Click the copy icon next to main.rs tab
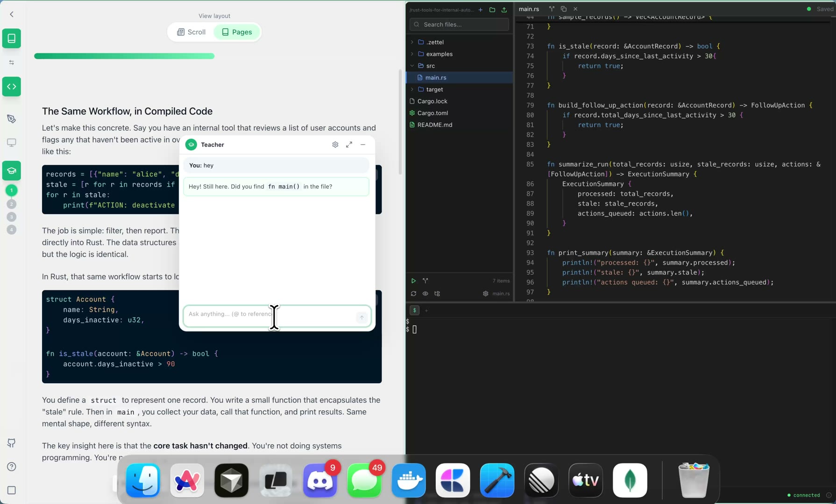Viewport: 836px width, 504px height. (564, 9)
